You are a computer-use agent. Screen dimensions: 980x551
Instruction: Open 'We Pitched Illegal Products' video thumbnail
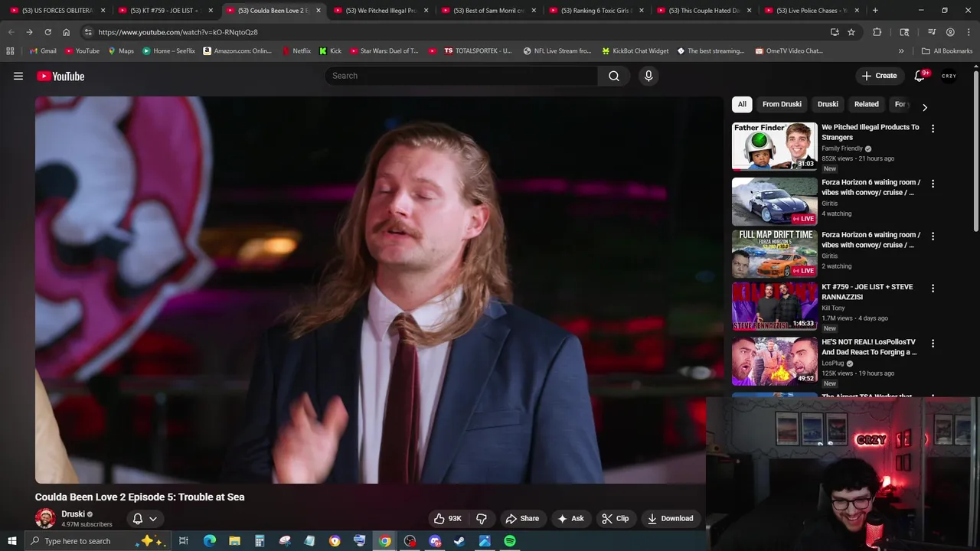pyautogui.click(x=774, y=146)
